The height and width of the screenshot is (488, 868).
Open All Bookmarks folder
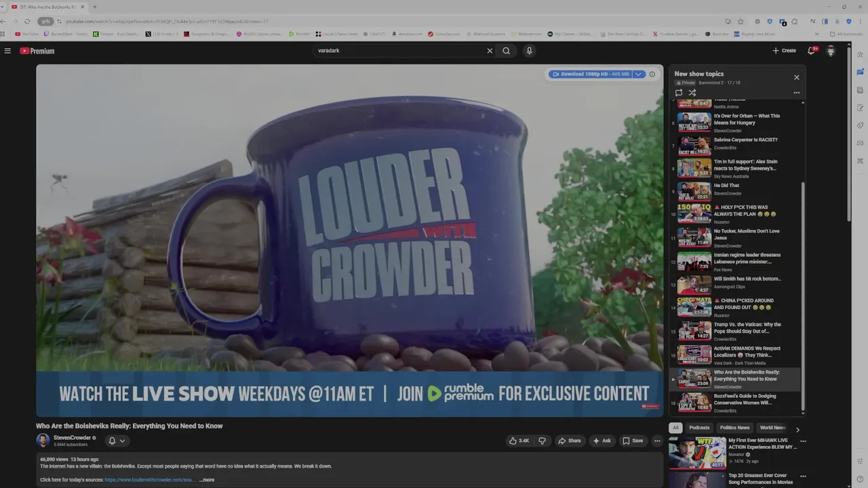tap(846, 34)
